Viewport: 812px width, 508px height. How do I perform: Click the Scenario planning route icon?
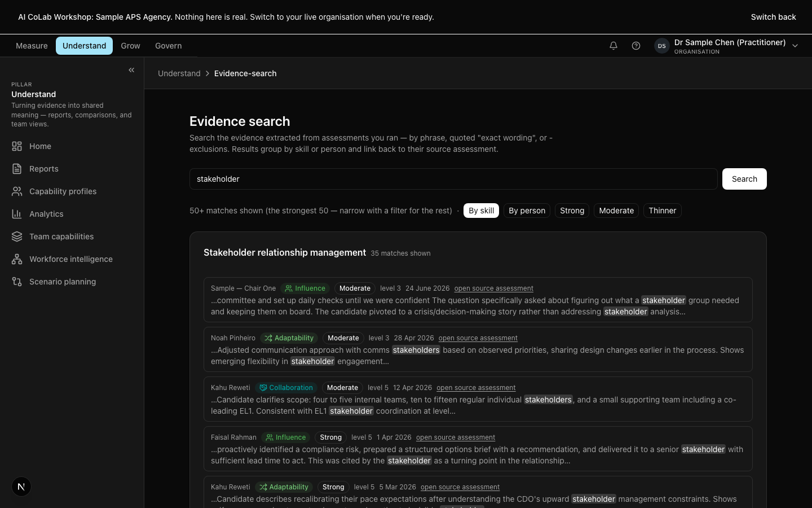(x=17, y=282)
